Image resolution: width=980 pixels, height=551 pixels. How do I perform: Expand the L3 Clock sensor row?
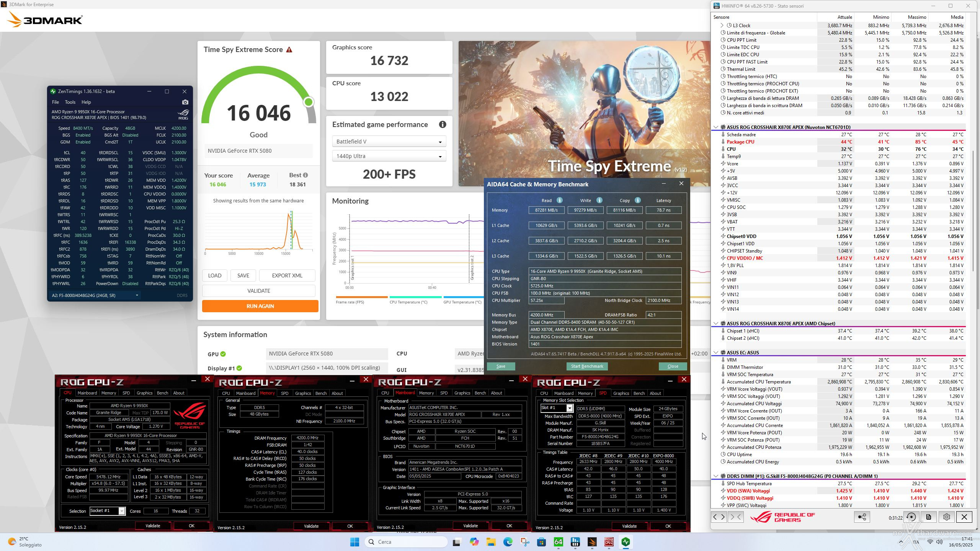[722, 26]
